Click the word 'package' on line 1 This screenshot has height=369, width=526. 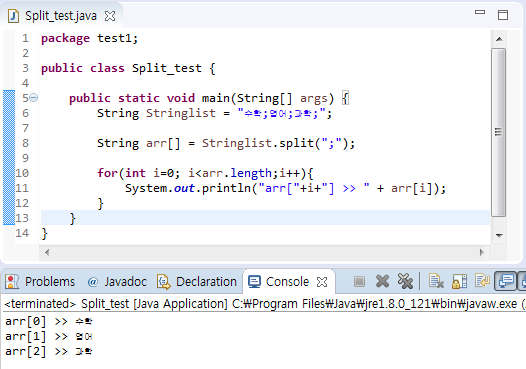[65, 38]
